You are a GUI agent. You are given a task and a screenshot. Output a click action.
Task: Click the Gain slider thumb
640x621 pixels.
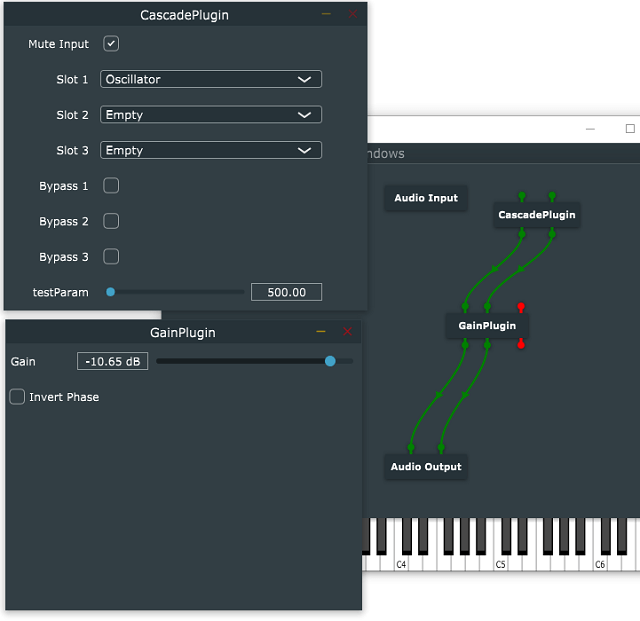(330, 361)
